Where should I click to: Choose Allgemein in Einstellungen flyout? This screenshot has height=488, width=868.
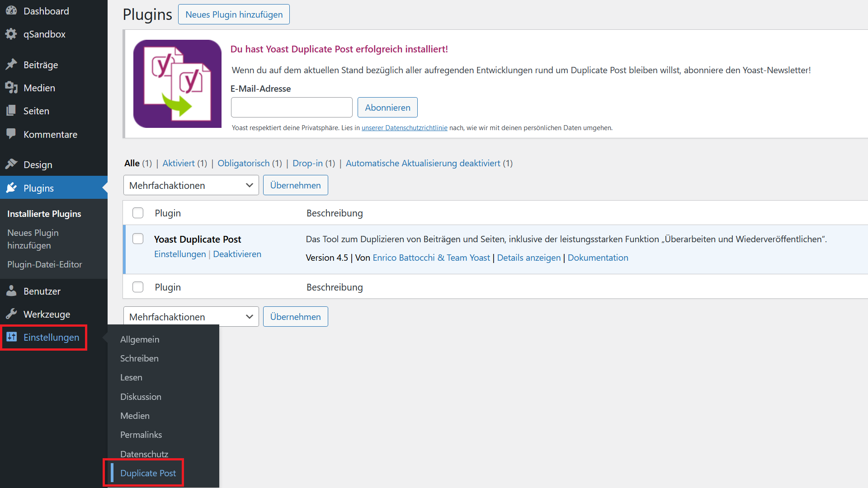[x=140, y=339]
